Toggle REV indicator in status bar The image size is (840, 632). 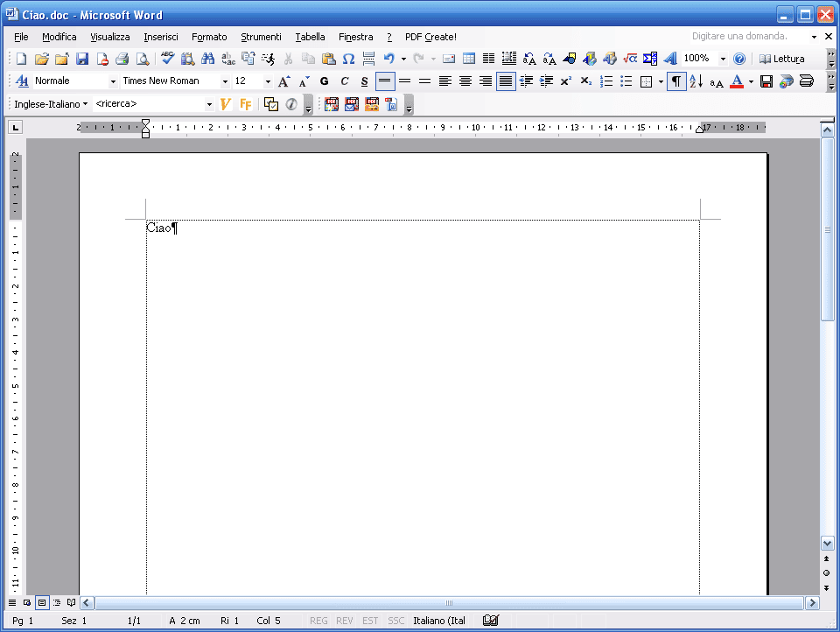[x=345, y=621]
